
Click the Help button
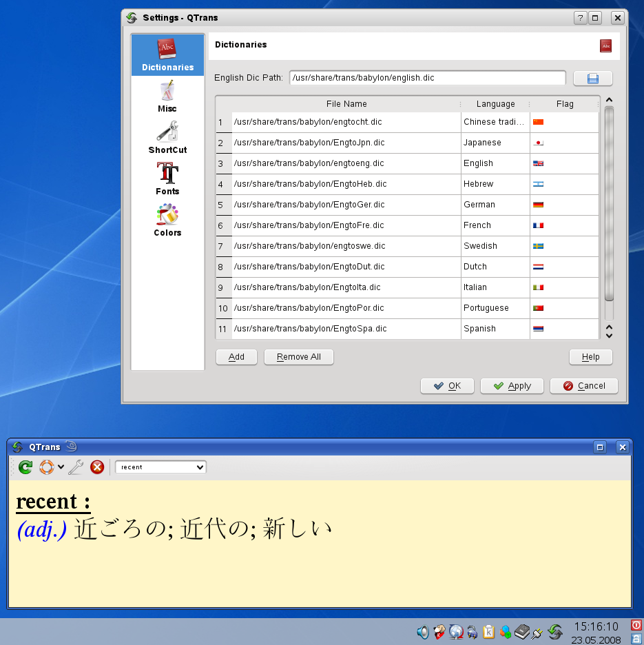point(590,357)
